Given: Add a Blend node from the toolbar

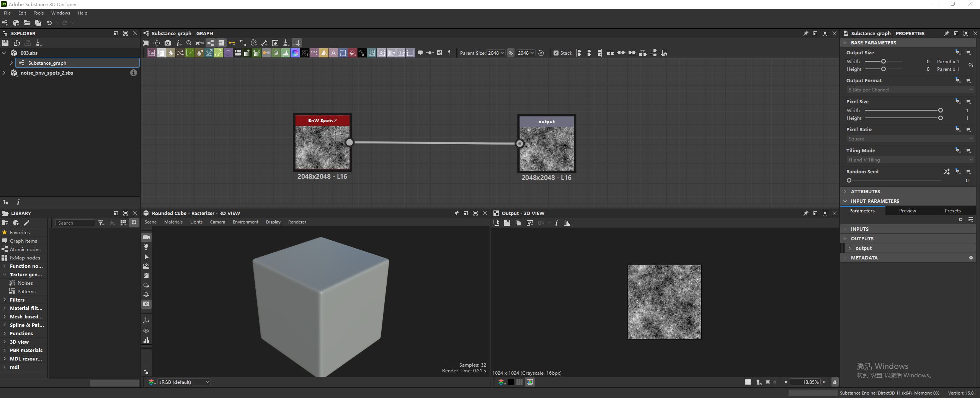Looking at the screenshot, I should coord(161,53).
